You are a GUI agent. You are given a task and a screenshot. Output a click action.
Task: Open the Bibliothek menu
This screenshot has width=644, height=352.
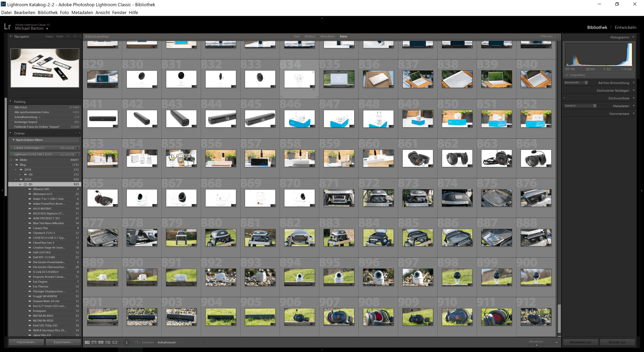click(48, 13)
